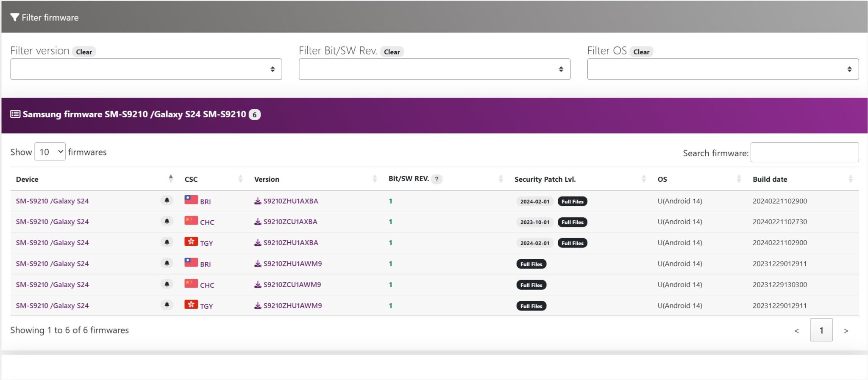Click Taiwan flag in BRI S9210ZHU1AXBA row
This screenshot has height=380, width=868.
191,200
